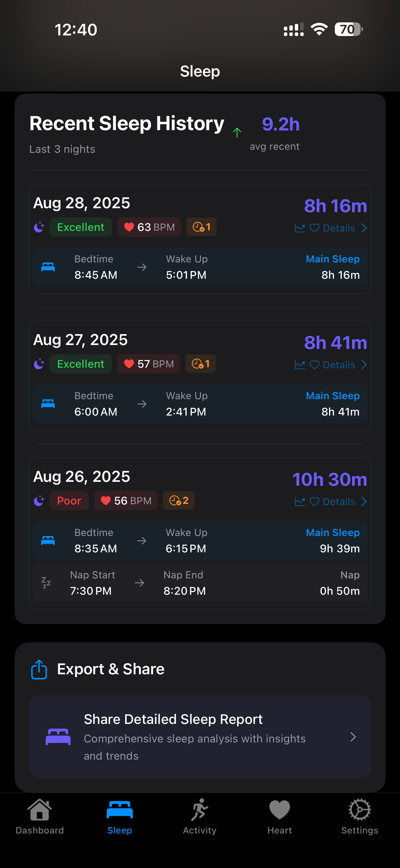Tap the Aug 27 Excellent quality badge
The image size is (400, 868).
[x=81, y=364]
